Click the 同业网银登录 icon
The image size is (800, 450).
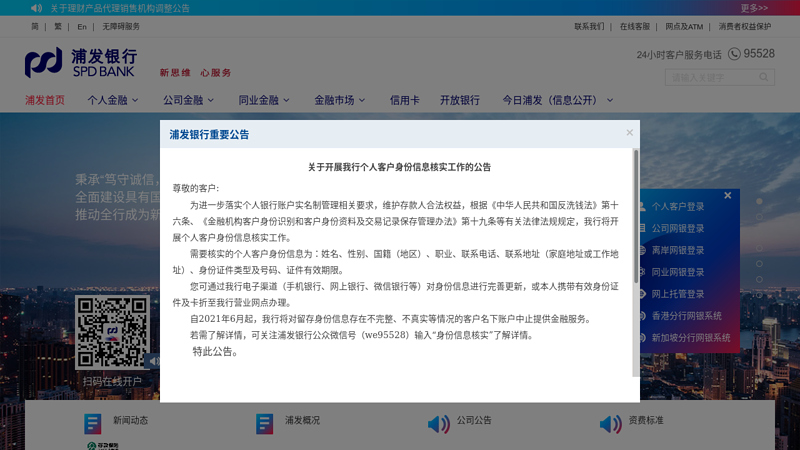[x=642, y=272]
